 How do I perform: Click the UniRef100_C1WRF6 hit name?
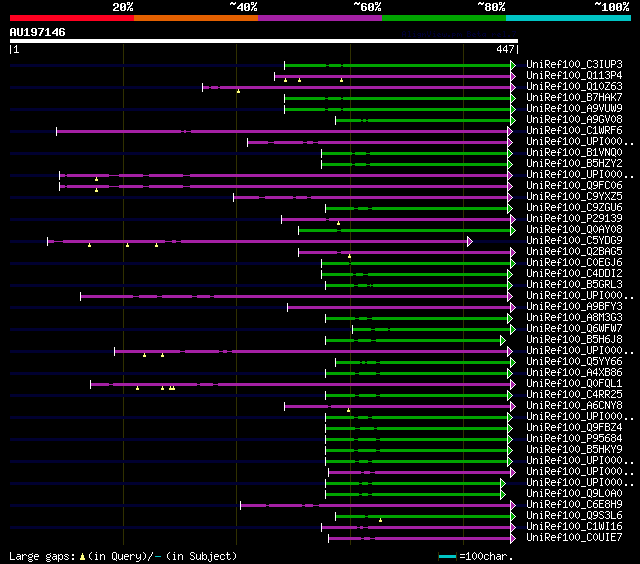pyautogui.click(x=574, y=131)
